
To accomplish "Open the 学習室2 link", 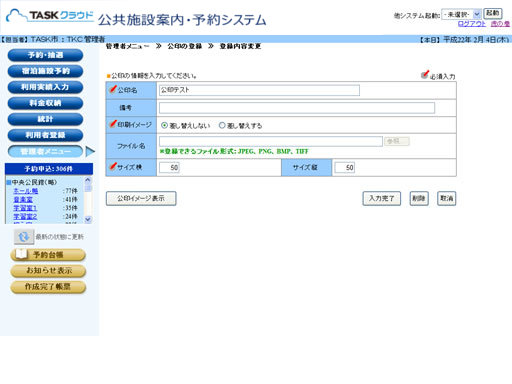I will point(25,217).
